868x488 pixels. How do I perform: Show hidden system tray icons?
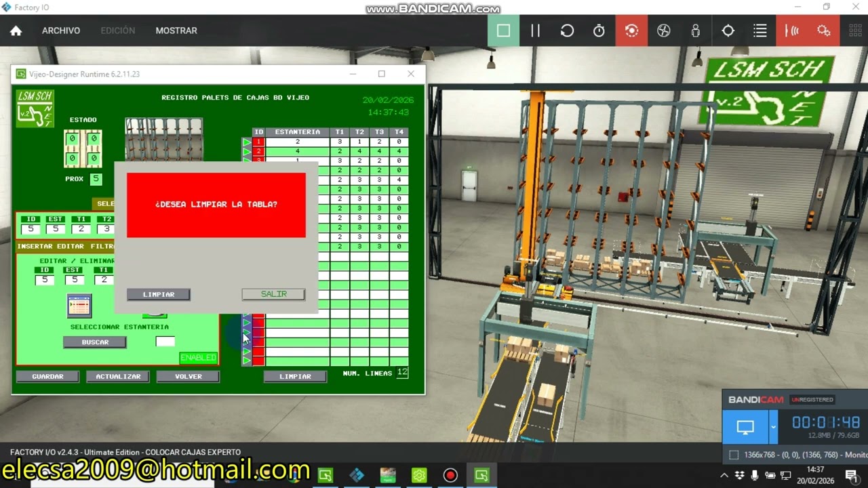pos(724,475)
